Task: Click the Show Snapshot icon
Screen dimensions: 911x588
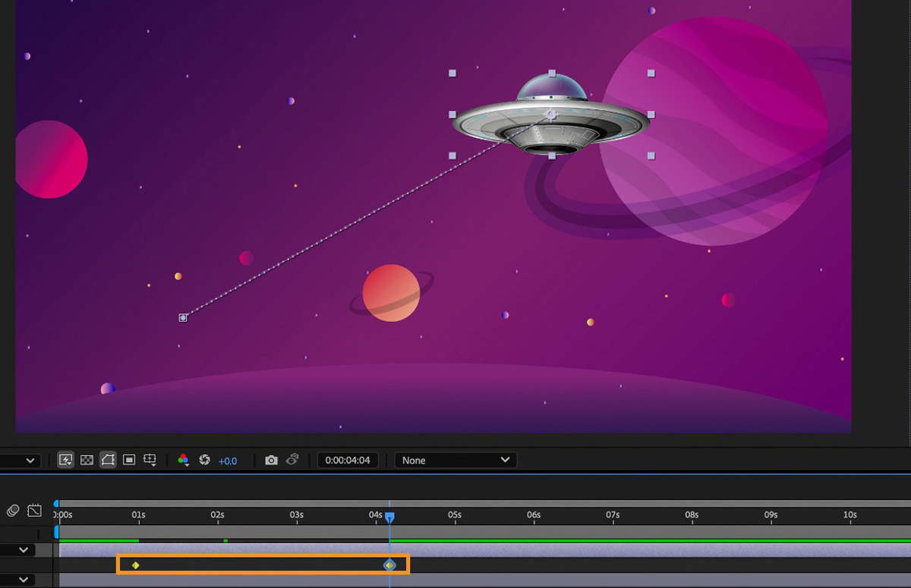Action: [x=292, y=460]
